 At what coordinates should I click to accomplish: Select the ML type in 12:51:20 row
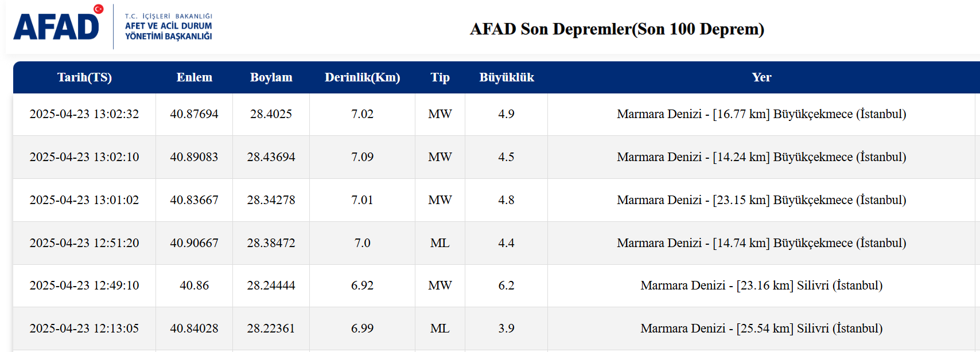pos(440,243)
